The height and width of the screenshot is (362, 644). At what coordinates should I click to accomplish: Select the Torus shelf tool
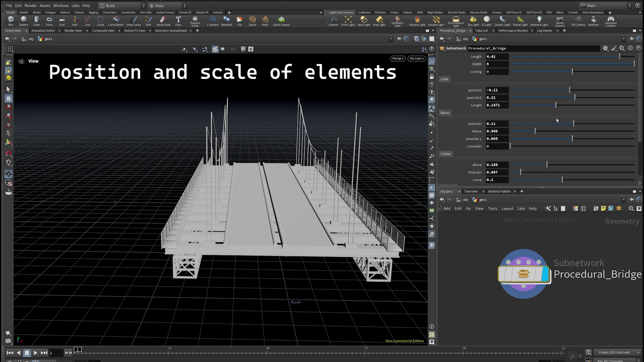pos(49,21)
